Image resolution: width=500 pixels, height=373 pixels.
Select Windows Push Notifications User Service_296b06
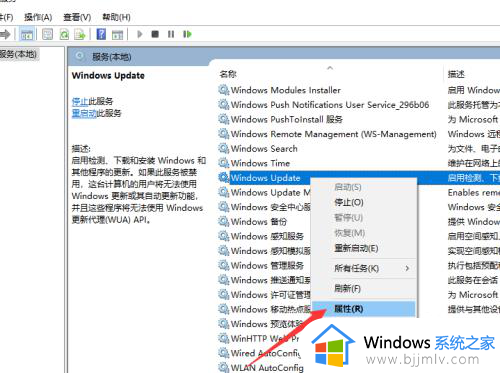pos(330,105)
